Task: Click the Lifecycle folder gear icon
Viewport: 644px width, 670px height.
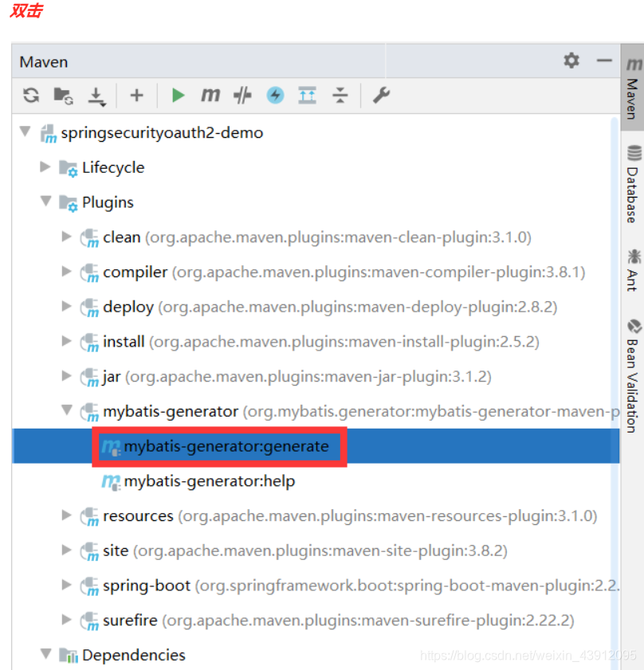Action: pos(69,168)
